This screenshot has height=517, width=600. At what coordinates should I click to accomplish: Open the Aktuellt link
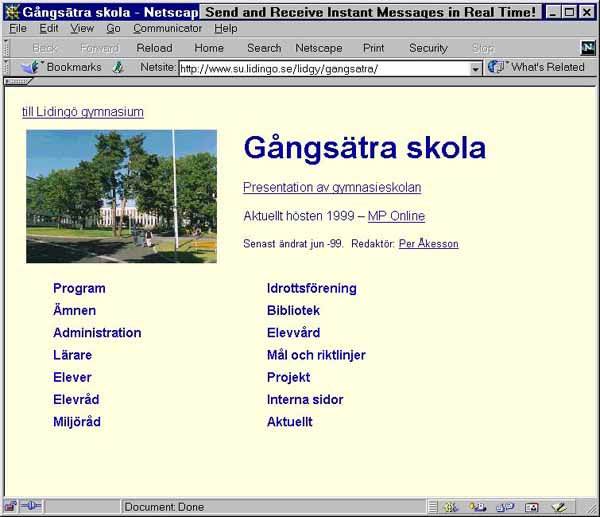click(x=290, y=422)
